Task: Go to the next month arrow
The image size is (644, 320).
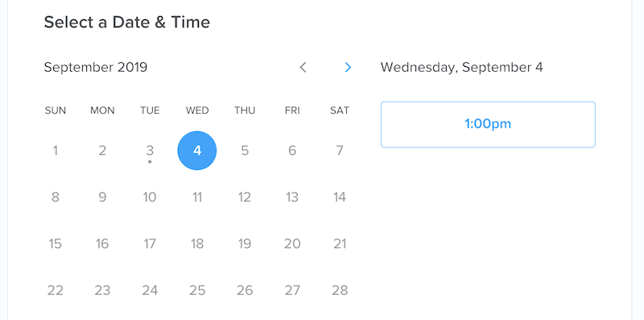Action: point(348,67)
